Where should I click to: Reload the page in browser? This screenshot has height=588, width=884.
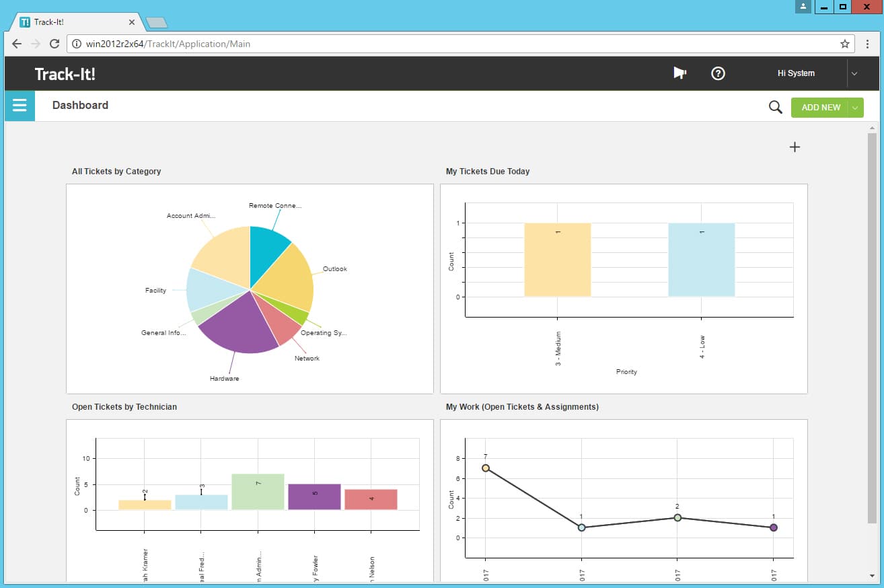click(x=54, y=44)
